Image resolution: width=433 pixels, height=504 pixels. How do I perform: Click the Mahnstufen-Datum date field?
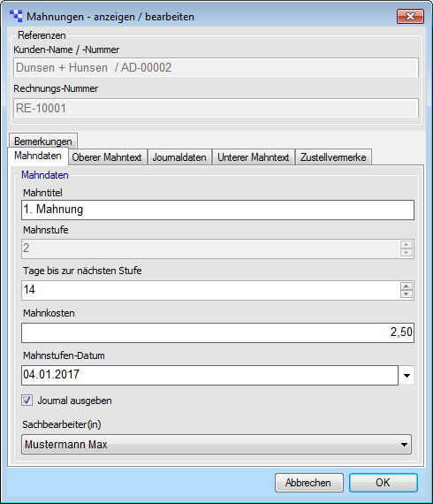pos(209,375)
